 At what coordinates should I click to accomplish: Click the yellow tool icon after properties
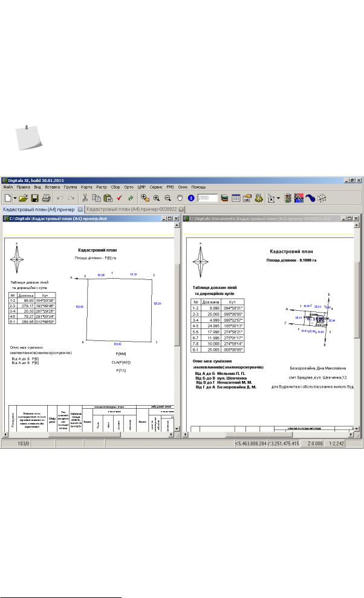pyautogui.click(x=259, y=198)
